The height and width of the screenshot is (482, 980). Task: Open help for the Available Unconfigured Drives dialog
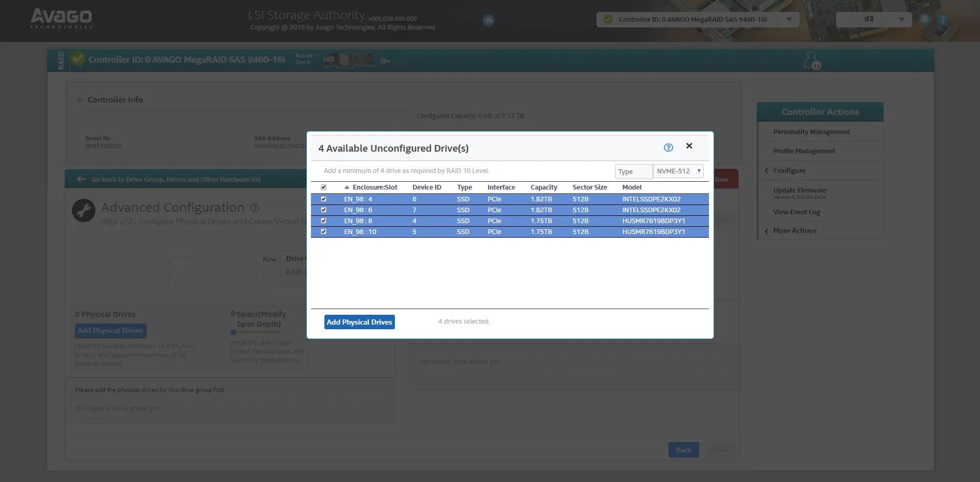668,148
